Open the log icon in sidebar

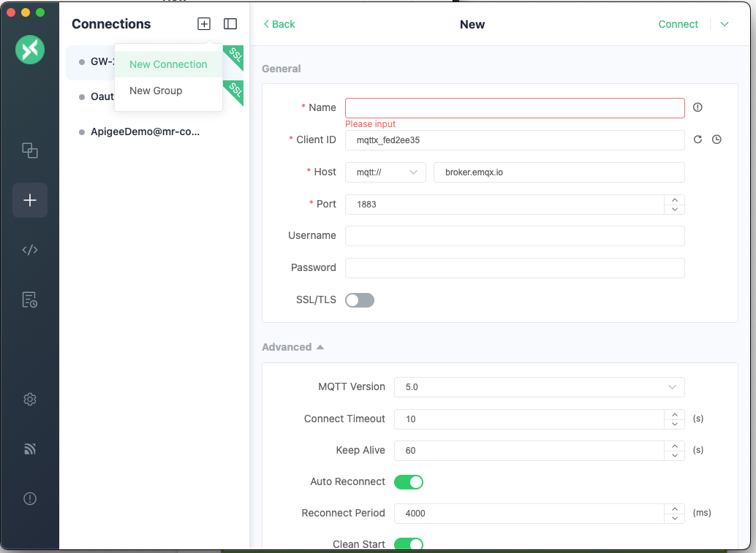[30, 300]
